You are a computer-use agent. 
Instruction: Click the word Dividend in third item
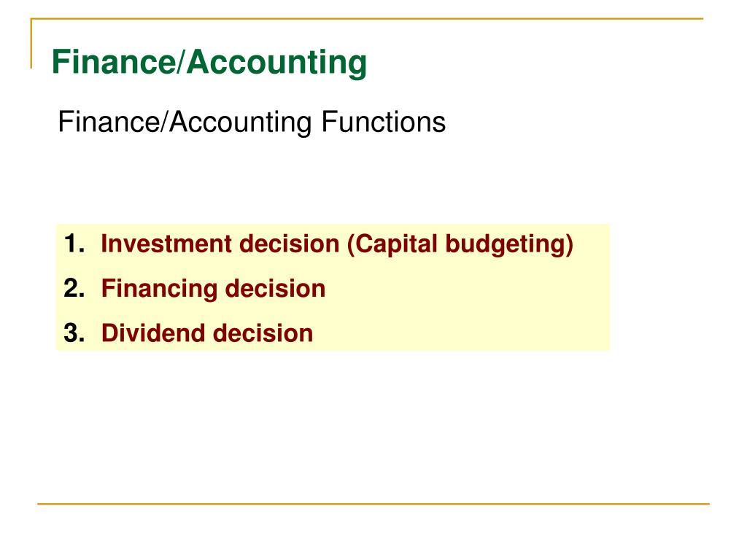pos(153,332)
